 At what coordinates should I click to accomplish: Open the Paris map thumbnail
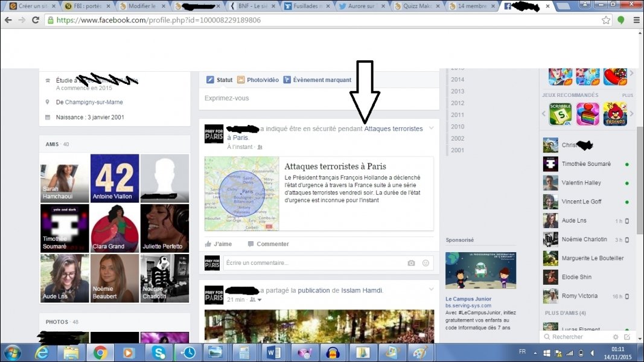tap(241, 194)
